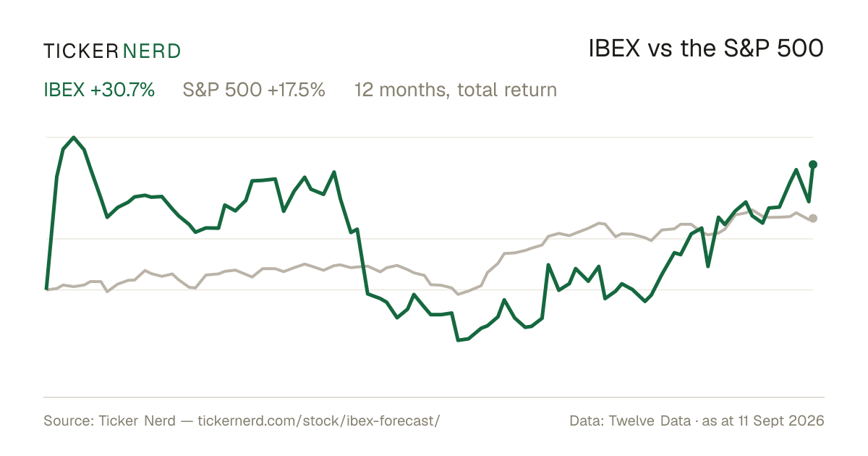The width and height of the screenshot is (868, 456).
Task: Open the tickernerd.com/stock/ibex-forecast/ source link
Action: [318, 421]
